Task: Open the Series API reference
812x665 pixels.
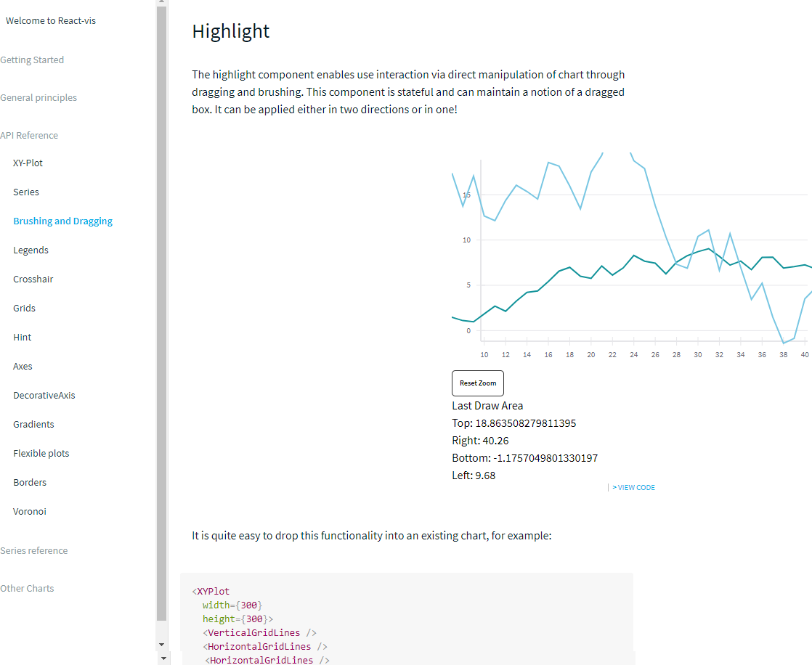Action: [25, 192]
